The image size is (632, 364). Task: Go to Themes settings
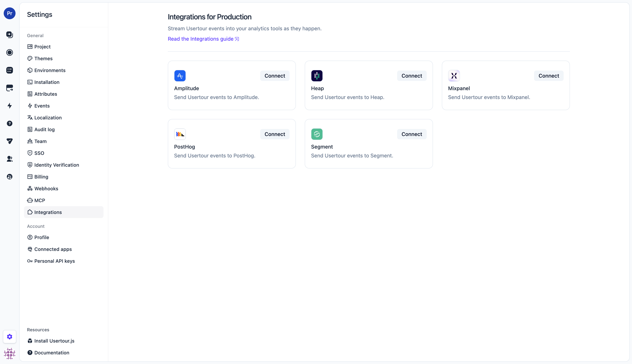[64, 59]
